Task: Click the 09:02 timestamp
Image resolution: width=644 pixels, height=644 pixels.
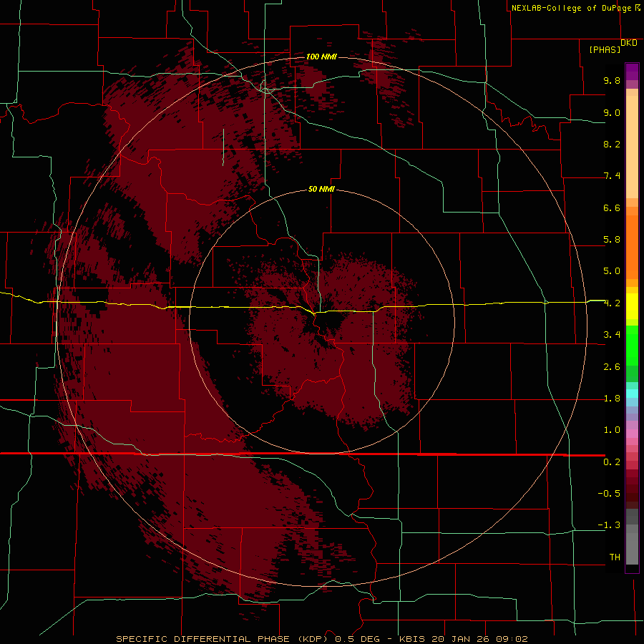Action: (512, 639)
